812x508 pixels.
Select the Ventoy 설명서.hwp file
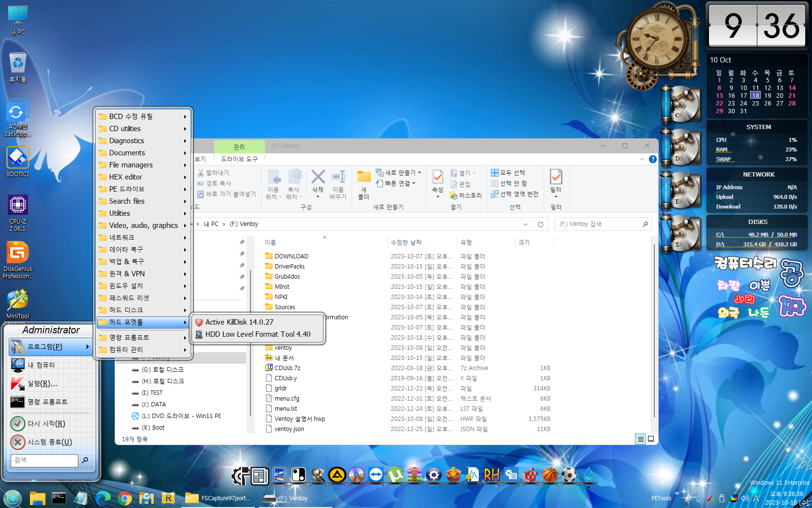click(x=300, y=419)
